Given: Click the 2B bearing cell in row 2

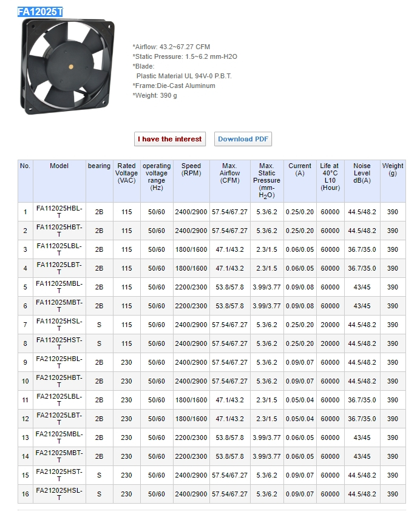Looking at the screenshot, I should [99, 231].
